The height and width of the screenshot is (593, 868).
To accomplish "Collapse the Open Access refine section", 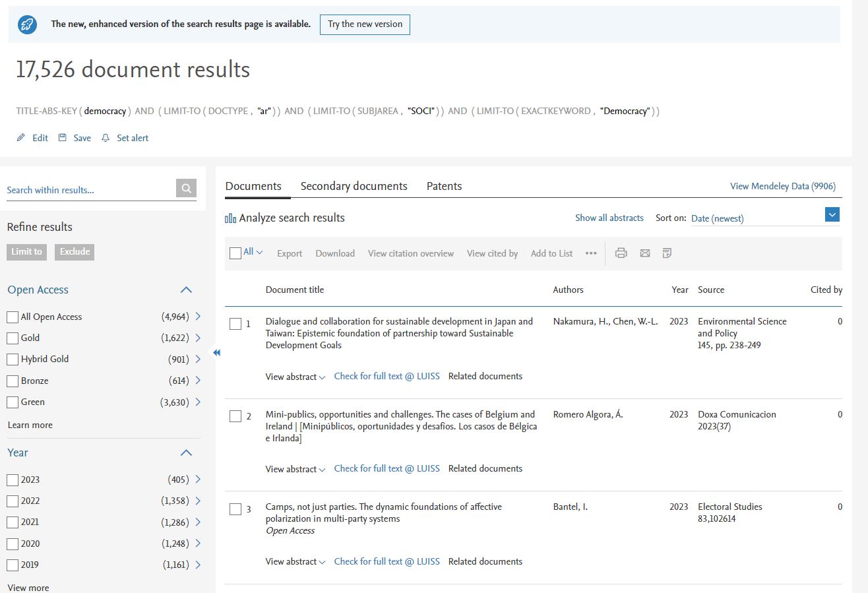I will (185, 290).
